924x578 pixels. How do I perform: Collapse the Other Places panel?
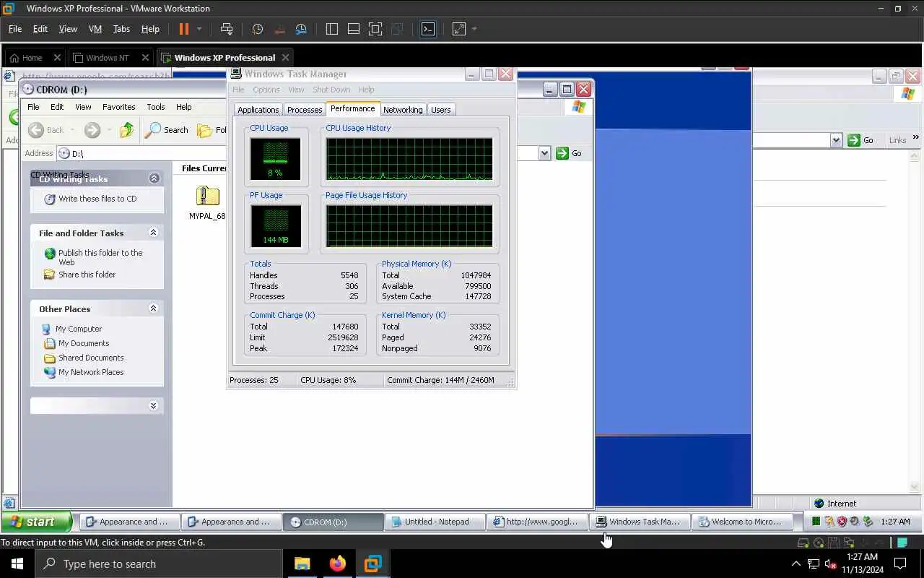153,309
